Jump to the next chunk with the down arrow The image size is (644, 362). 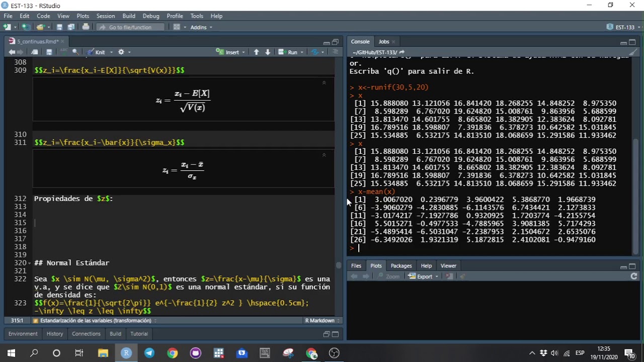click(268, 52)
